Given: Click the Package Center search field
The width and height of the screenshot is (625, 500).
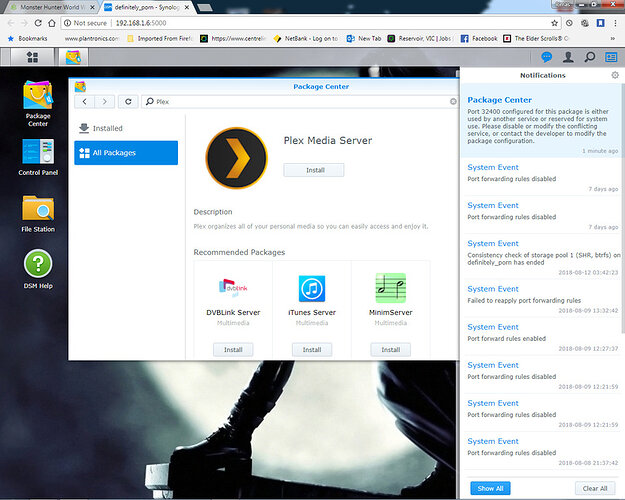Looking at the screenshot, I should (x=299, y=102).
